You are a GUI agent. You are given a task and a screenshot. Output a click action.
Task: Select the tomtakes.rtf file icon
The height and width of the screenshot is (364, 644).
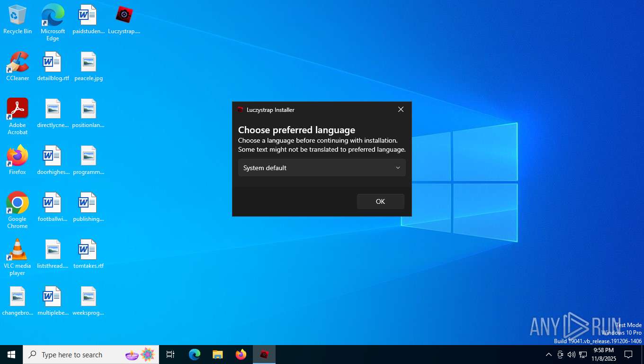tap(88, 255)
